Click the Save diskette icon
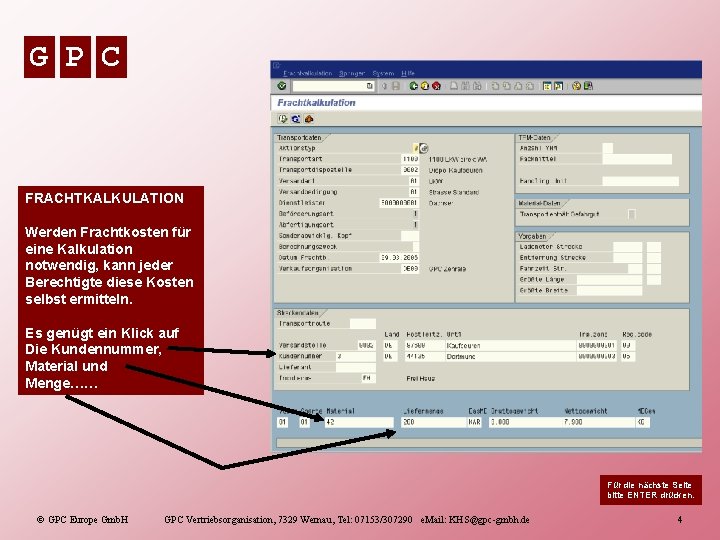720x540 pixels. (396, 86)
